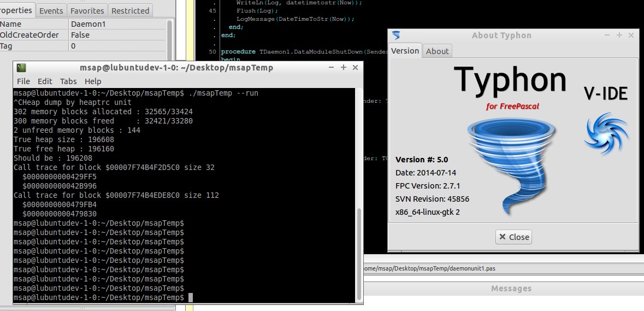Select the Version tab in About Typhon

[405, 50]
